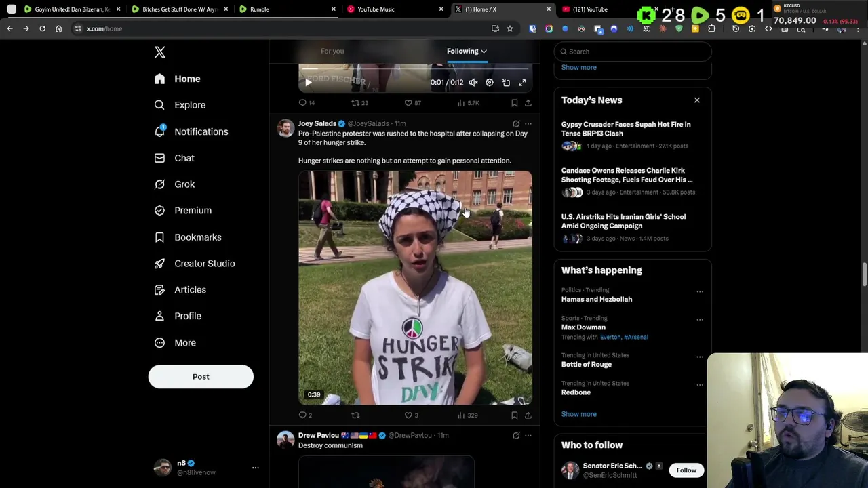Open the Gypsy Crusader Supah Hot Fire news story

(x=633, y=136)
